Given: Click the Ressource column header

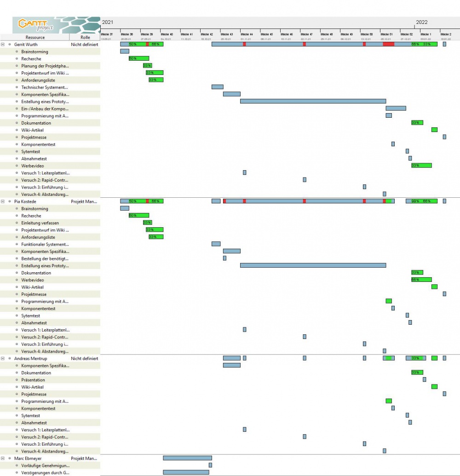Looking at the screenshot, I should 35,37.
